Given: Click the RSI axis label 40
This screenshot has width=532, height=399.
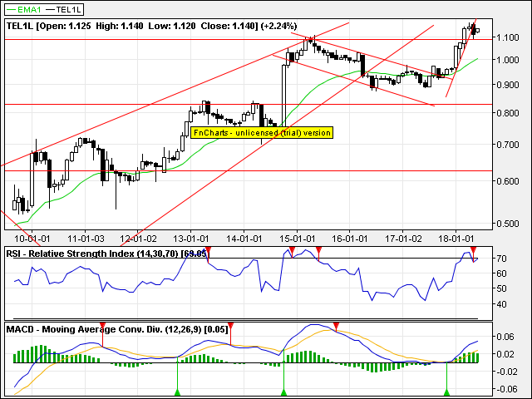Looking at the screenshot, I should coord(501,304).
